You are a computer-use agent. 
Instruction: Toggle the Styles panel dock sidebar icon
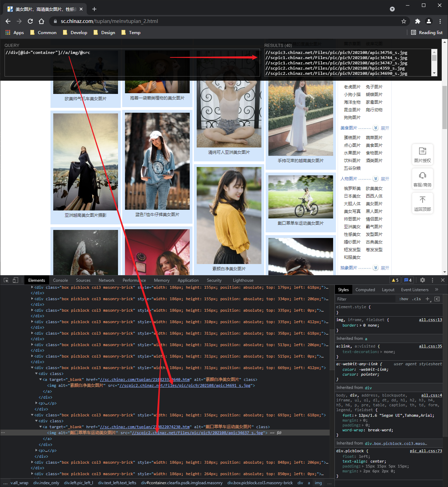pos(437,298)
